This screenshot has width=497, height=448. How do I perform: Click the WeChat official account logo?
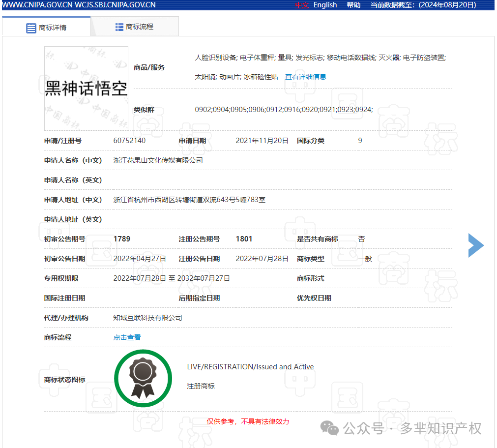[x=328, y=428]
